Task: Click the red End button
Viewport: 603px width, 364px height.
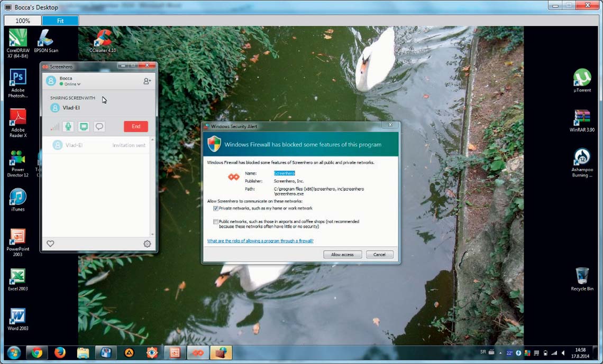Action: [x=136, y=126]
